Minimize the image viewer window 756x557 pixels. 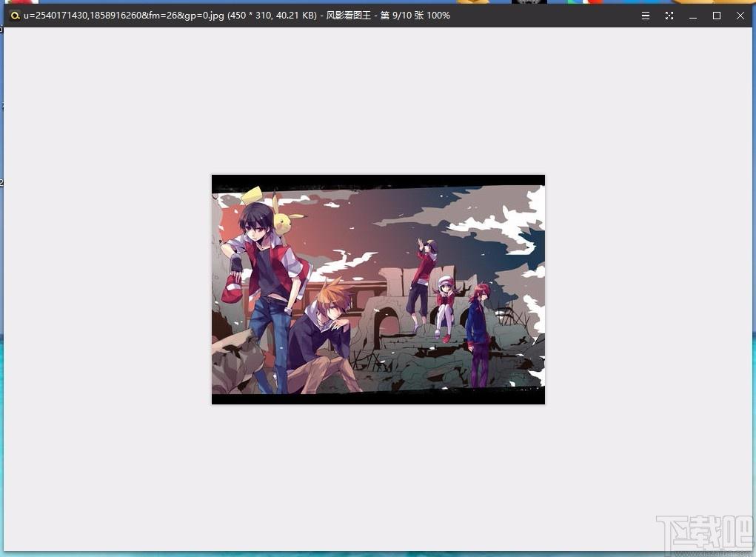click(693, 16)
